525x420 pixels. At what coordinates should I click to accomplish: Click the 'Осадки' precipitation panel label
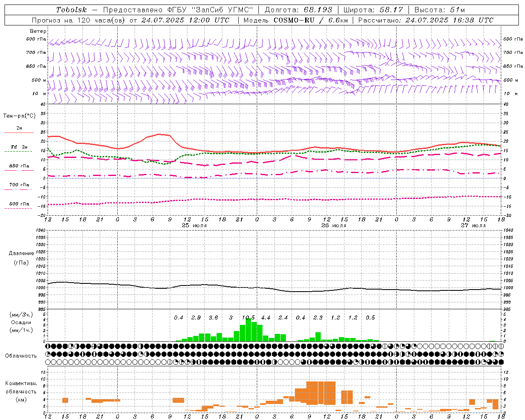click(x=21, y=322)
